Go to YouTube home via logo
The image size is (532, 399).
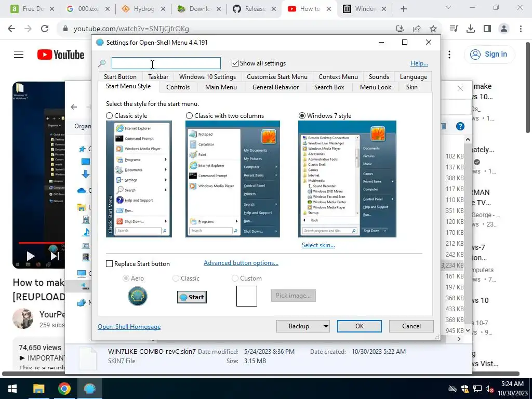click(x=61, y=55)
